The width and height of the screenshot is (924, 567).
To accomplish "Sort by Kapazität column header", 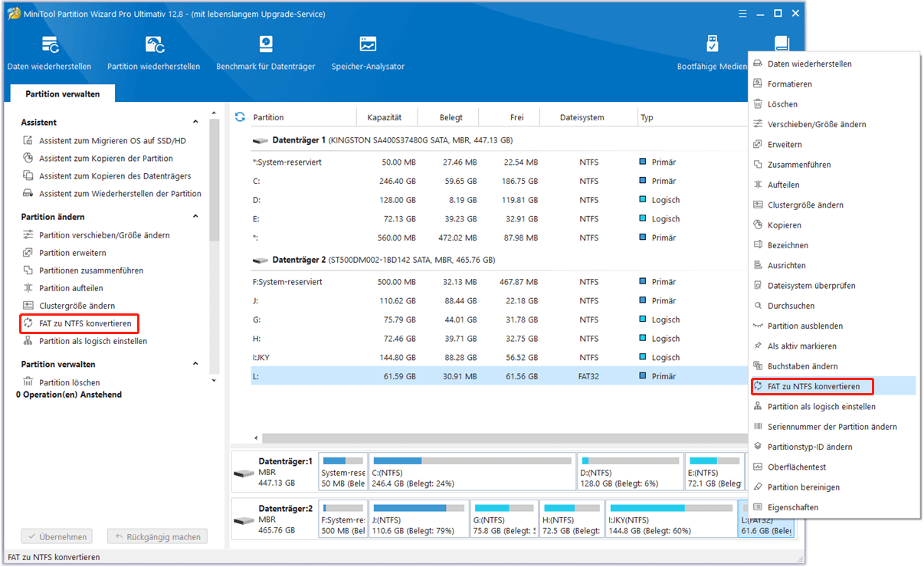I will pos(386,117).
